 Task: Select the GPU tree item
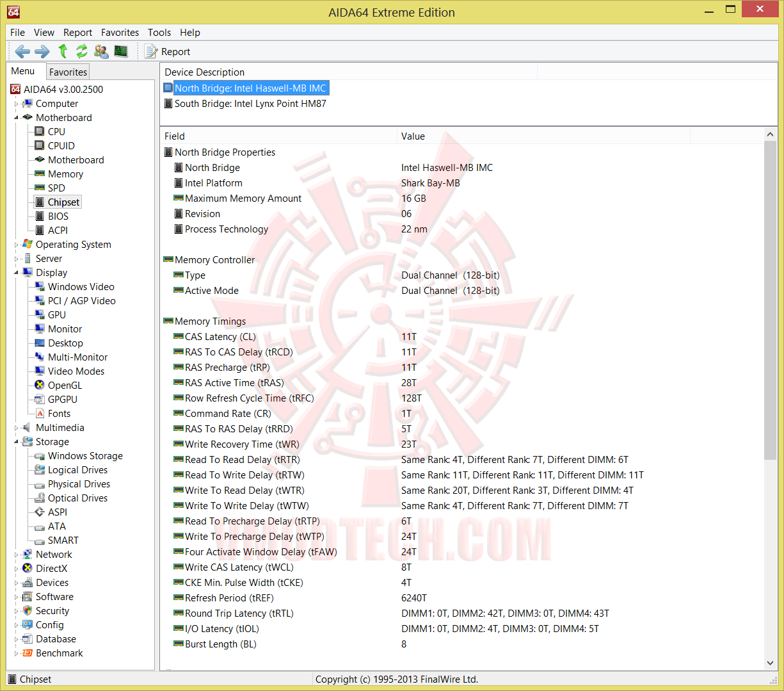(x=57, y=315)
